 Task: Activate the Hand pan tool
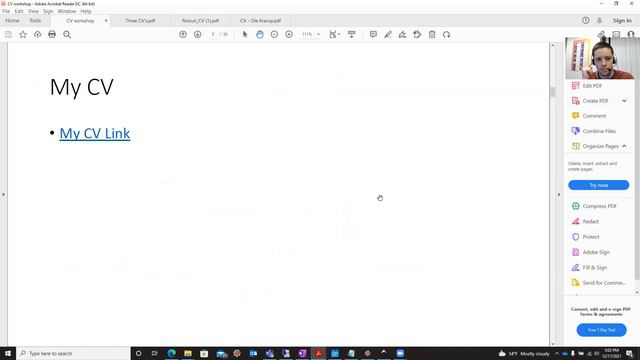pyautogui.click(x=260, y=35)
